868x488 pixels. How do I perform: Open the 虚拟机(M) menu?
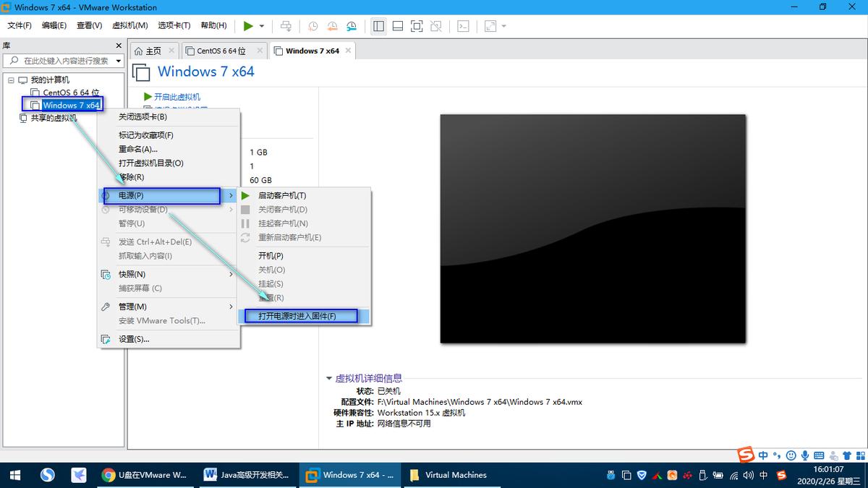click(130, 25)
